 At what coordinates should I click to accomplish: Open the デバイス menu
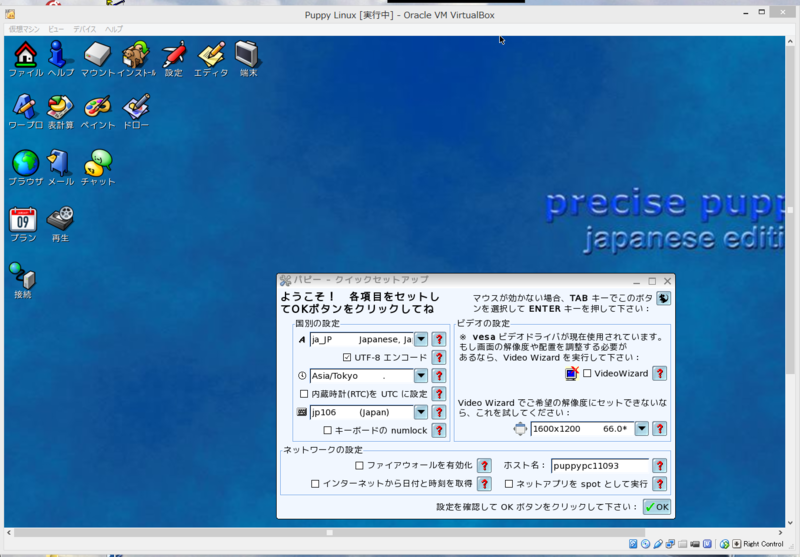click(84, 29)
